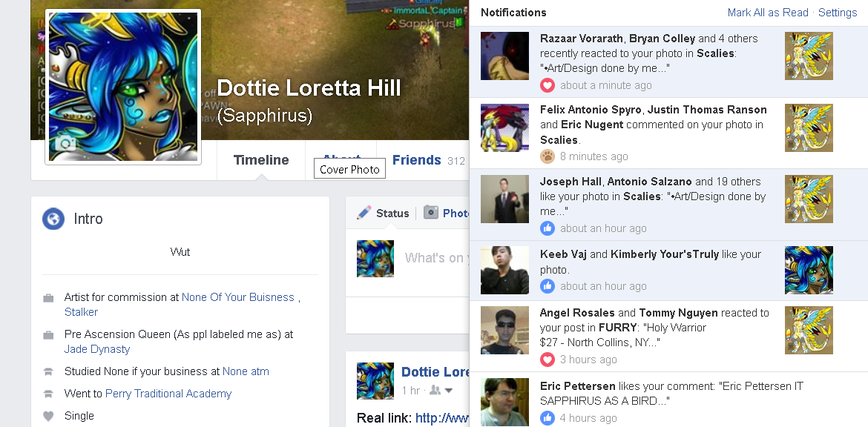Click the paw reaction icon in Felix notification
This screenshot has height=427, width=868.
pyautogui.click(x=548, y=156)
